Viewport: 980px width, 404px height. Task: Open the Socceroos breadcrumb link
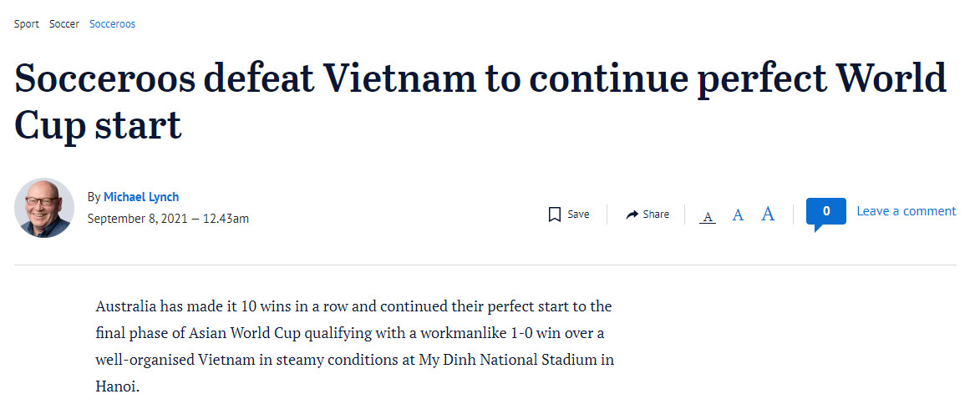[x=112, y=24]
